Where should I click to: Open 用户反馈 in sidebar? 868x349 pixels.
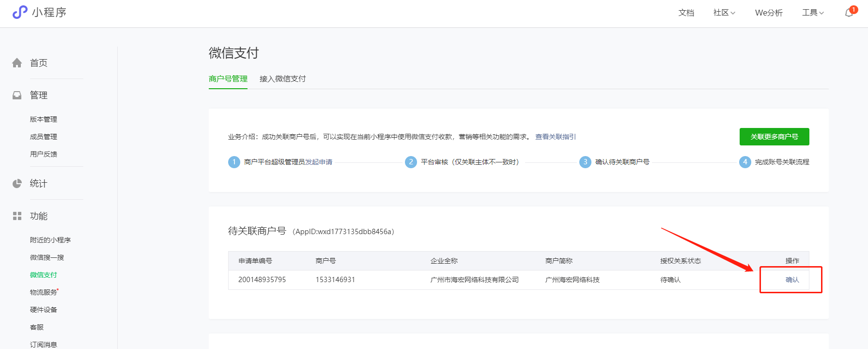(x=44, y=154)
